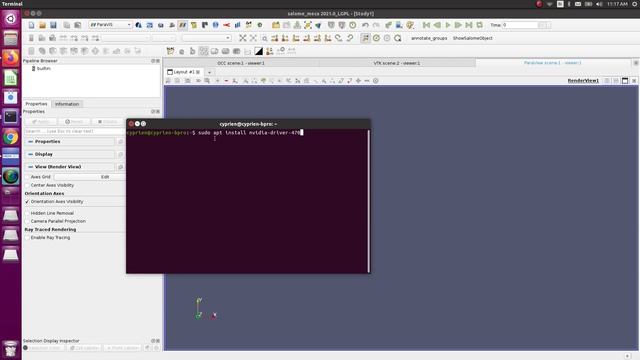The height and width of the screenshot is (360, 640).
Task: Click the Time value input field
Action: [x=519, y=25]
